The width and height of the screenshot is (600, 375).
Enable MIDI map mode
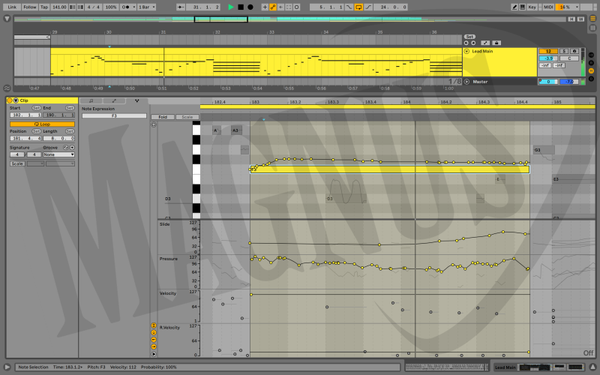(548, 7)
